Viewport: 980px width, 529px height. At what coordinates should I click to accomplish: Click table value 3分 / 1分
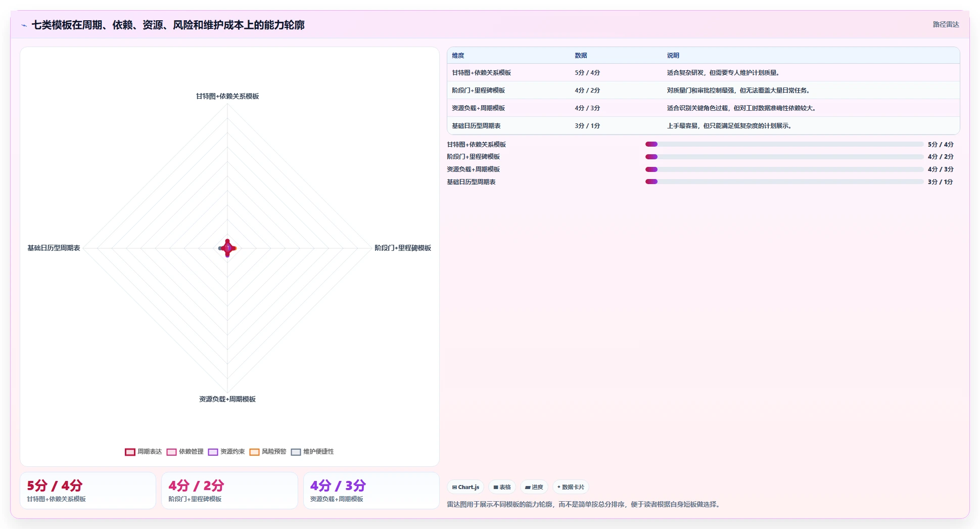(587, 126)
